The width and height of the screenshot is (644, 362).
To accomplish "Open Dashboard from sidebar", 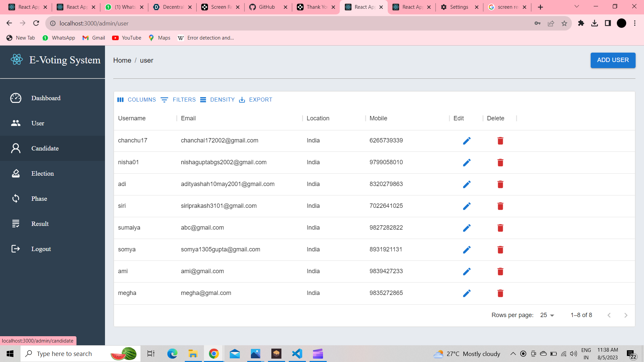I will click(46, 98).
